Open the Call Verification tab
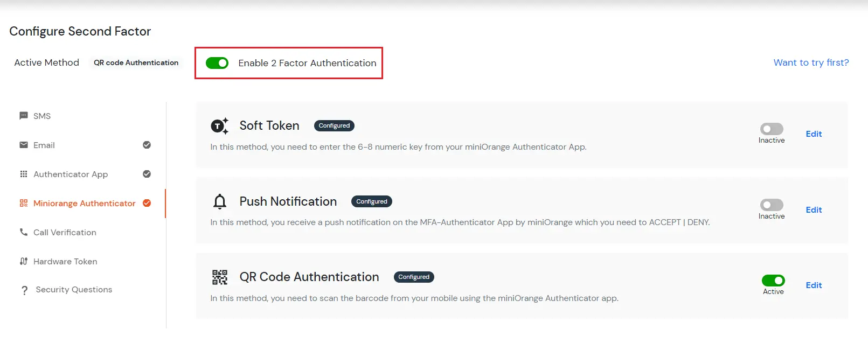This screenshot has width=868, height=357. [x=85, y=232]
